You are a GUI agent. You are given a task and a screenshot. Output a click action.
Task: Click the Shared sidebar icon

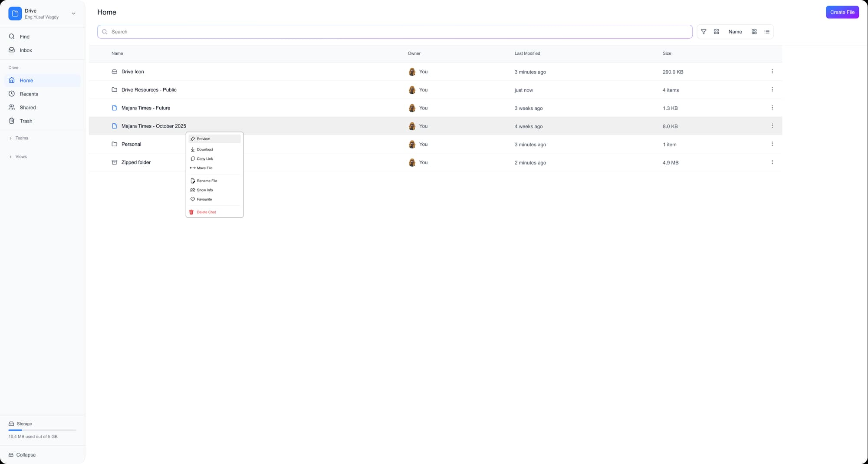click(12, 107)
